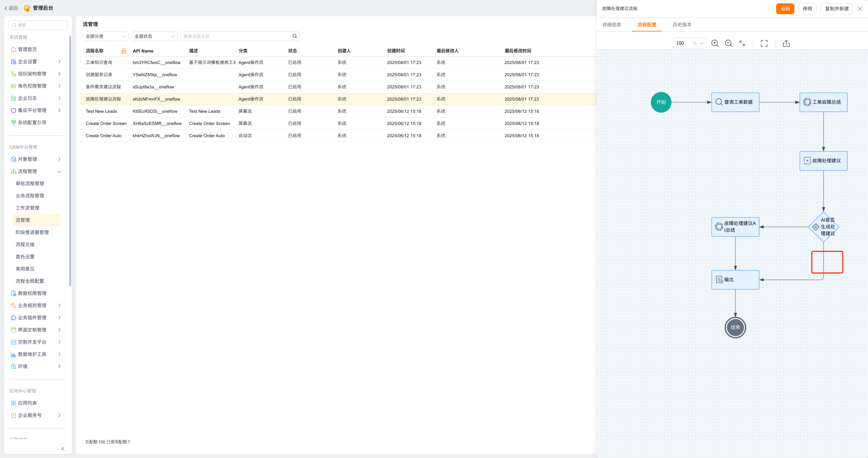Switch to the 详细信息 tab
The height and width of the screenshot is (458, 868).
pyautogui.click(x=611, y=25)
